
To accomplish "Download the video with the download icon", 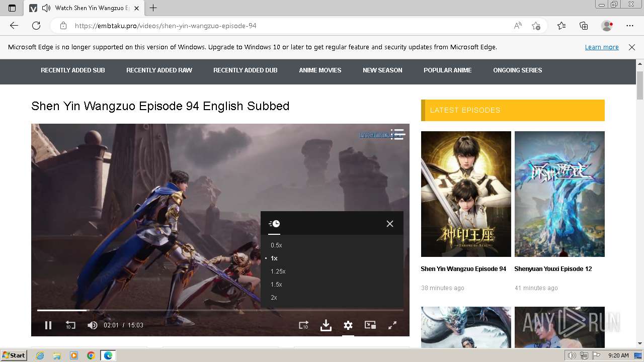I will [x=326, y=325].
